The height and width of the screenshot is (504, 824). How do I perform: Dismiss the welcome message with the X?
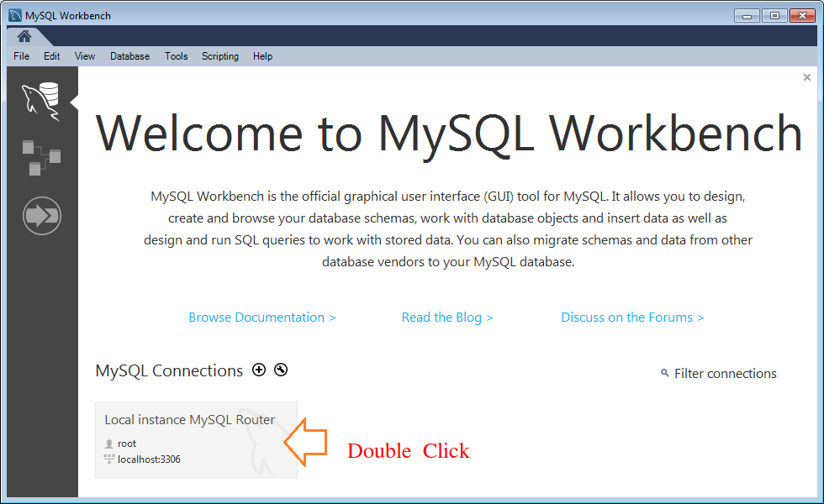click(807, 77)
